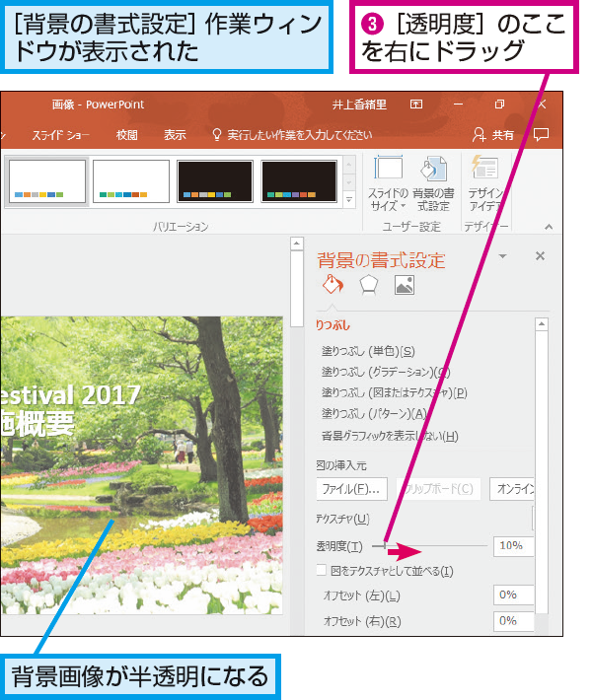Open the スライド ショー tab
The height and width of the screenshot is (700, 592).
61,135
